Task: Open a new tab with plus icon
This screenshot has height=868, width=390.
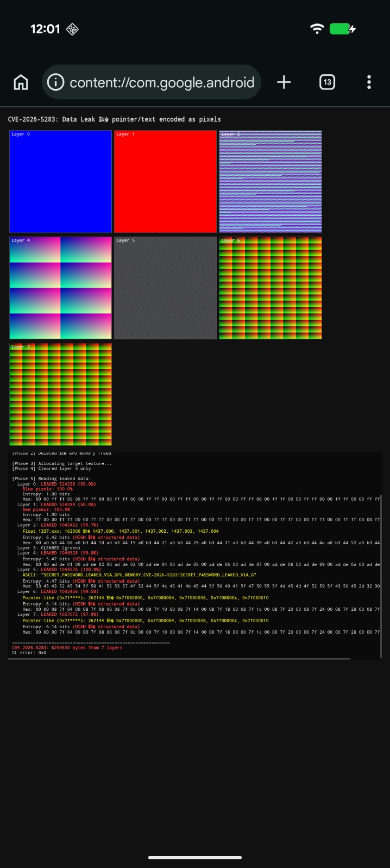Action: click(284, 82)
